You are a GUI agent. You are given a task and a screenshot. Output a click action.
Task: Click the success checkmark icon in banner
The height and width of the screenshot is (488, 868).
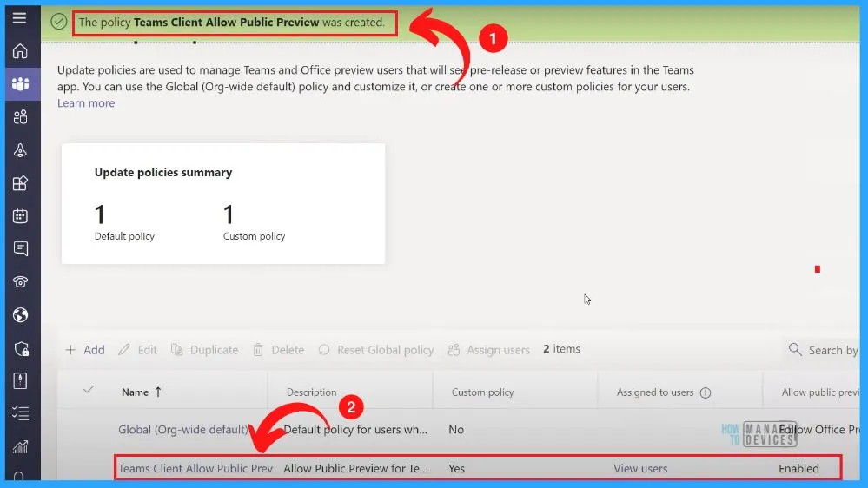click(x=59, y=22)
